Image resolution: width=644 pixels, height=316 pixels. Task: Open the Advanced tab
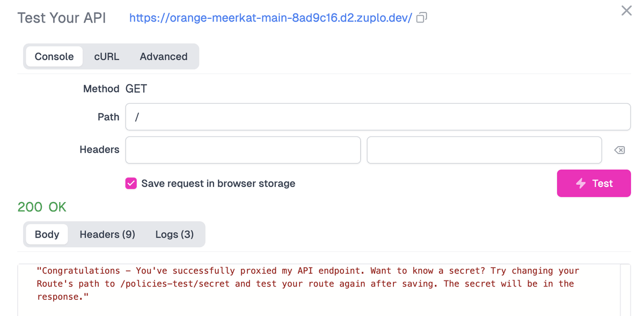click(164, 56)
